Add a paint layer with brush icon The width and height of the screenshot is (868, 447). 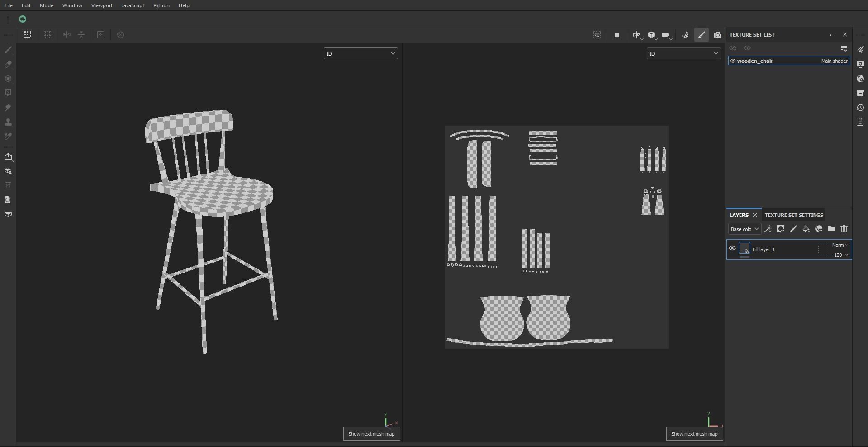tap(793, 229)
